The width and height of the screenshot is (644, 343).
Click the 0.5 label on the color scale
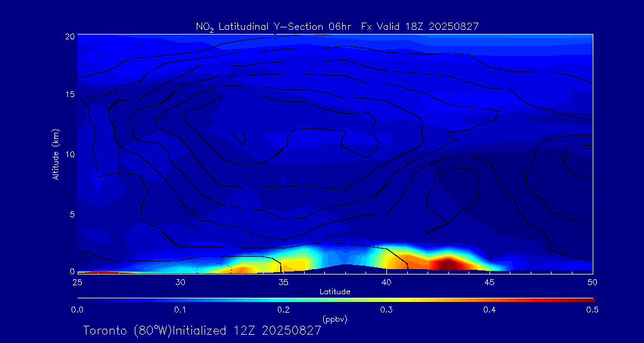pos(593,310)
